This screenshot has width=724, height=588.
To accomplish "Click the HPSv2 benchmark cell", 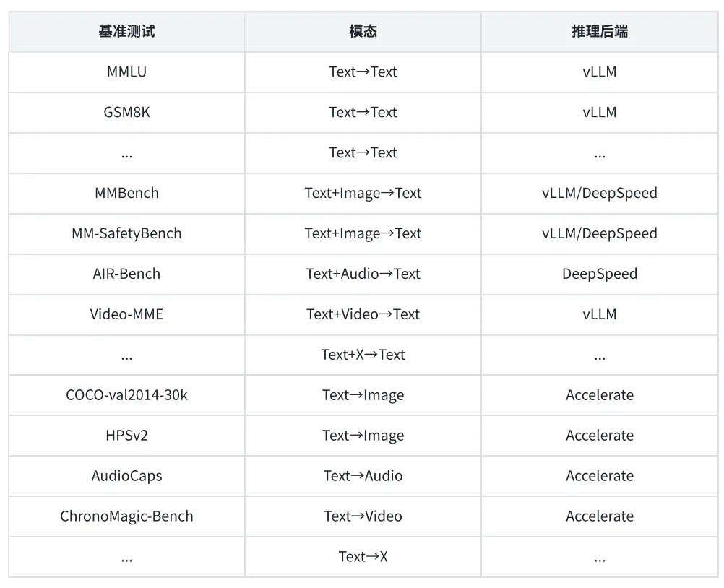I will click(x=126, y=436).
